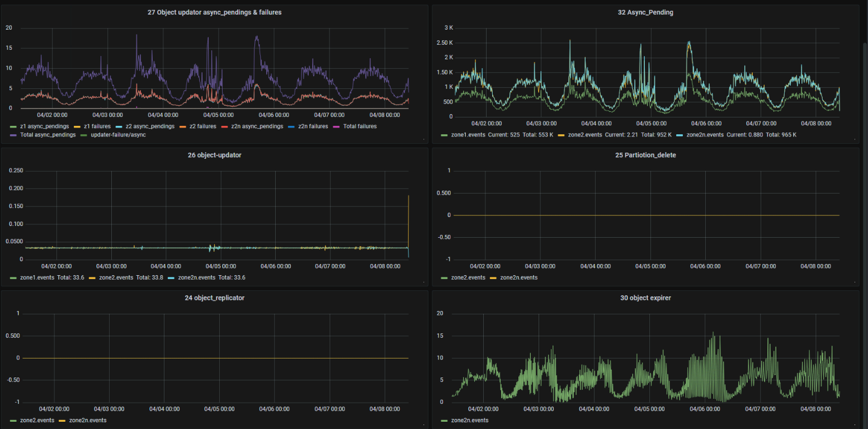Click the 'Total failures' legend color icon

[336, 126]
